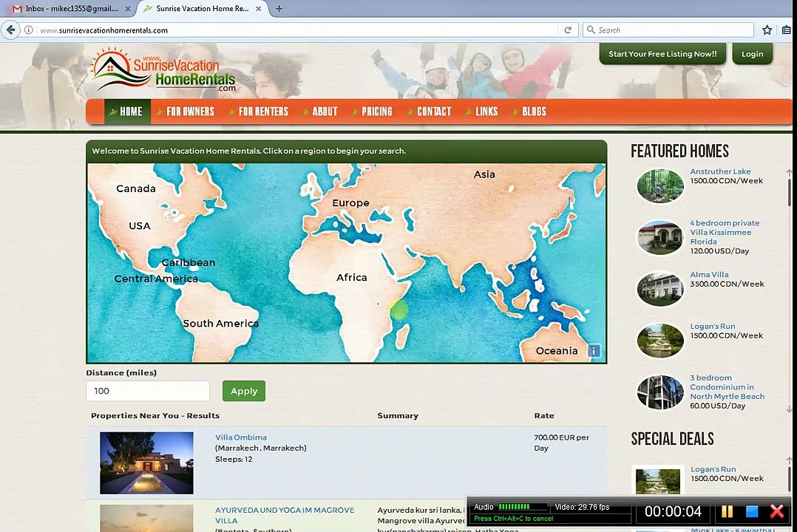Viewport: 797px width, 532px height.
Task: Click the browser back arrow button
Action: pos(10,30)
